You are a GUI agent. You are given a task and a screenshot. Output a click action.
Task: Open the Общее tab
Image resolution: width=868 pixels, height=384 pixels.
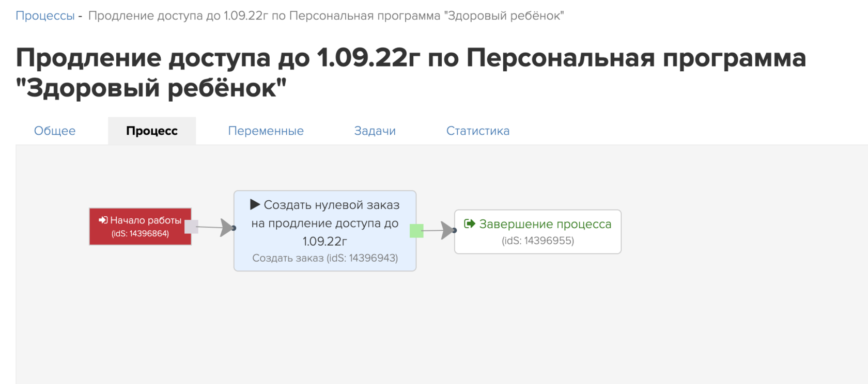pyautogui.click(x=55, y=131)
